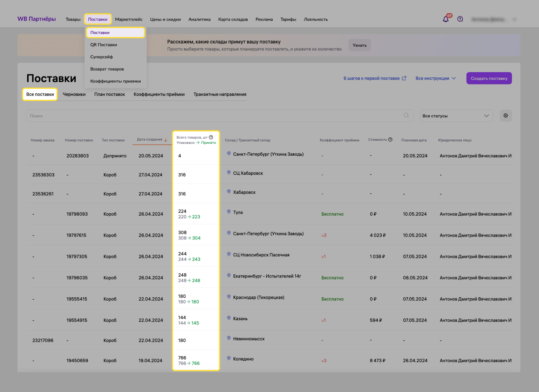Click the Создать поставку button
The height and width of the screenshot is (392, 539).
coord(489,78)
